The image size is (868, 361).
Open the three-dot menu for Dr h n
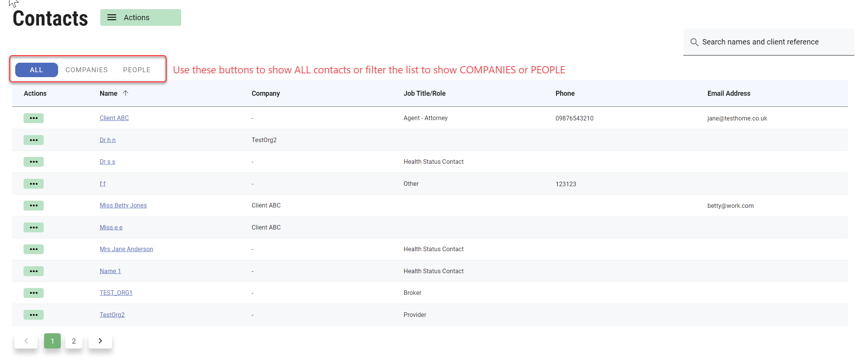33,140
